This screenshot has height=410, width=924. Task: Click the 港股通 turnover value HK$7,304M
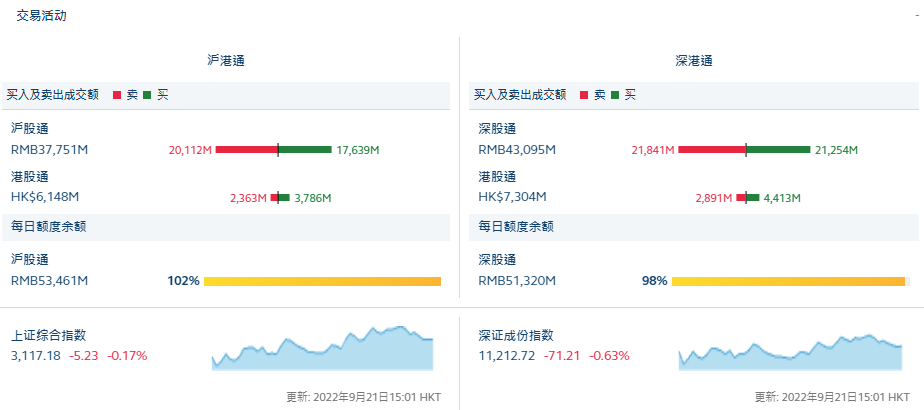(x=512, y=197)
